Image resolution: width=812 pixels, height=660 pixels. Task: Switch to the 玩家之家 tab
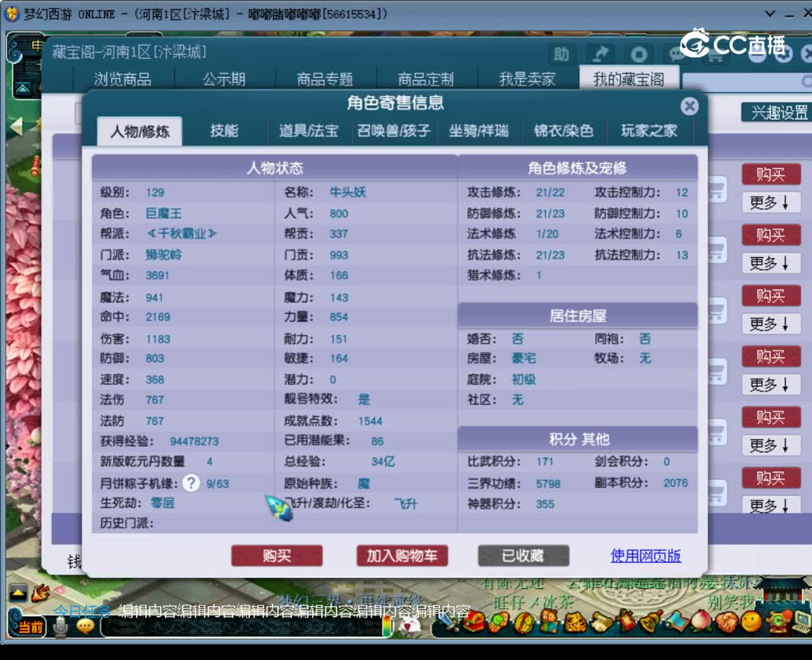tap(649, 131)
